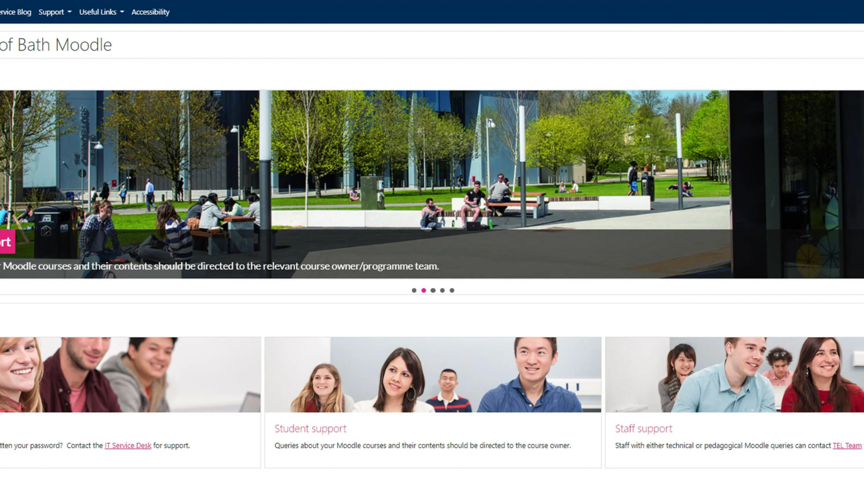The image size is (864, 504).
Task: Select the third carousel indicator dot
Action: [433, 290]
